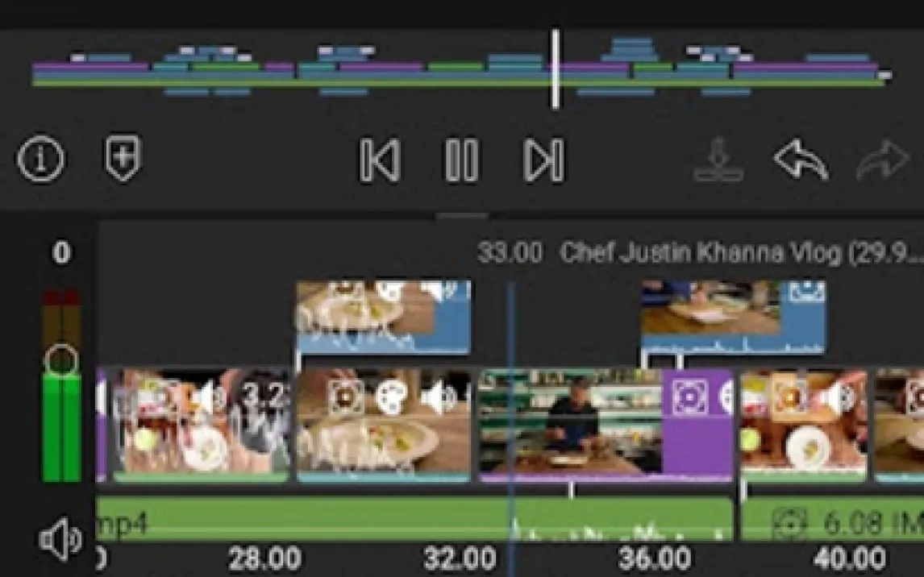
Task: Grab the panel resize handle above timeline
Action: [x=462, y=216]
